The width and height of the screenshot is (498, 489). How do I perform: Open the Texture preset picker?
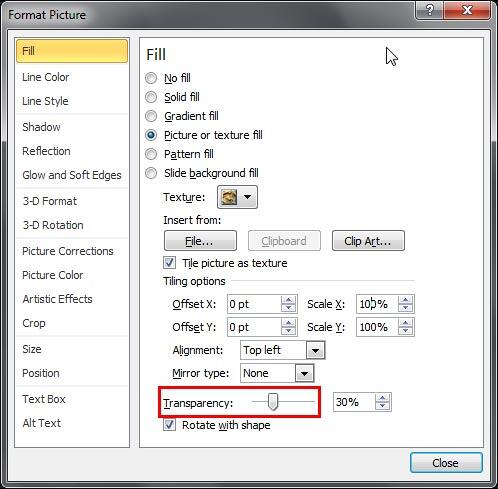pyautogui.click(x=237, y=197)
